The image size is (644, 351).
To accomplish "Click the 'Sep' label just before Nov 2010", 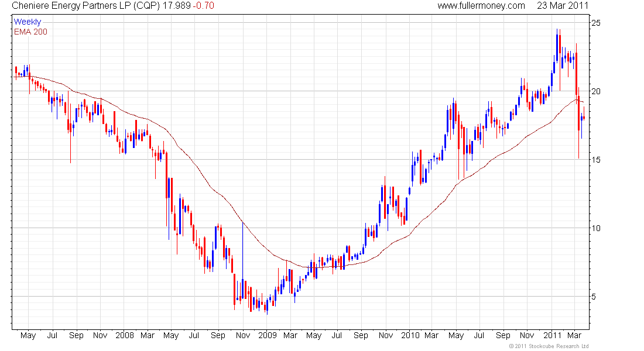I will (503, 335).
